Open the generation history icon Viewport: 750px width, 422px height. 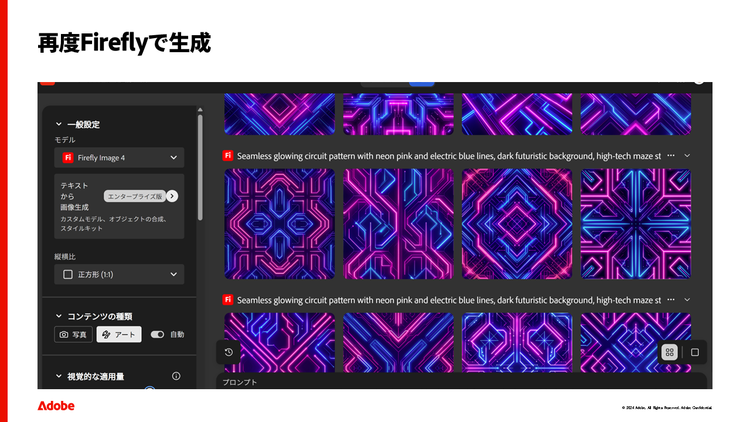tap(229, 352)
